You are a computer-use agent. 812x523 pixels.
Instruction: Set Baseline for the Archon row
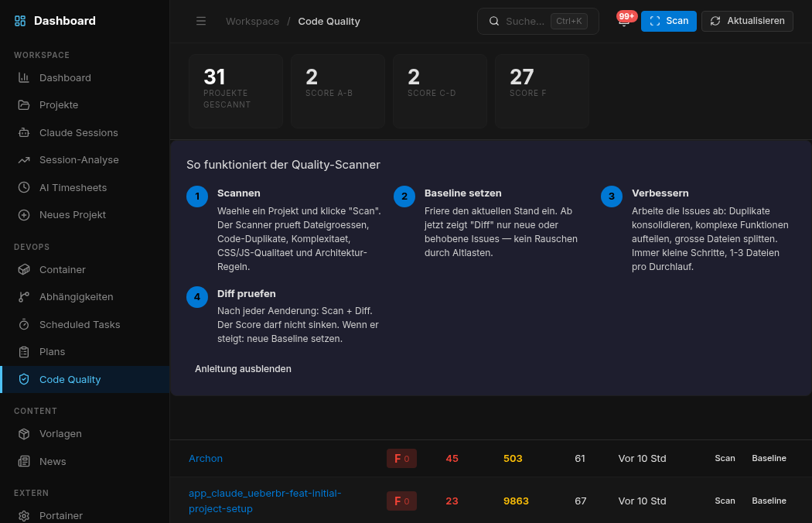[x=769, y=459]
